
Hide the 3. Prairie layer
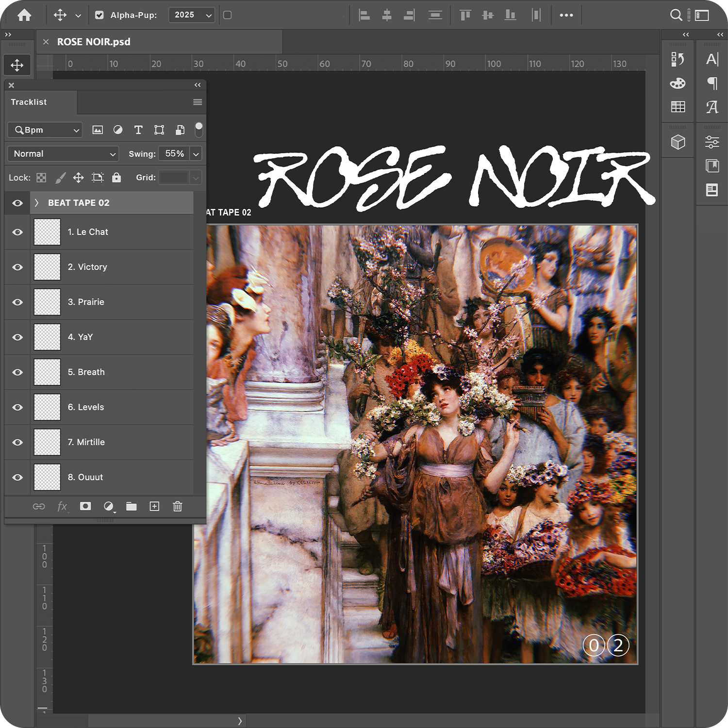pyautogui.click(x=17, y=302)
